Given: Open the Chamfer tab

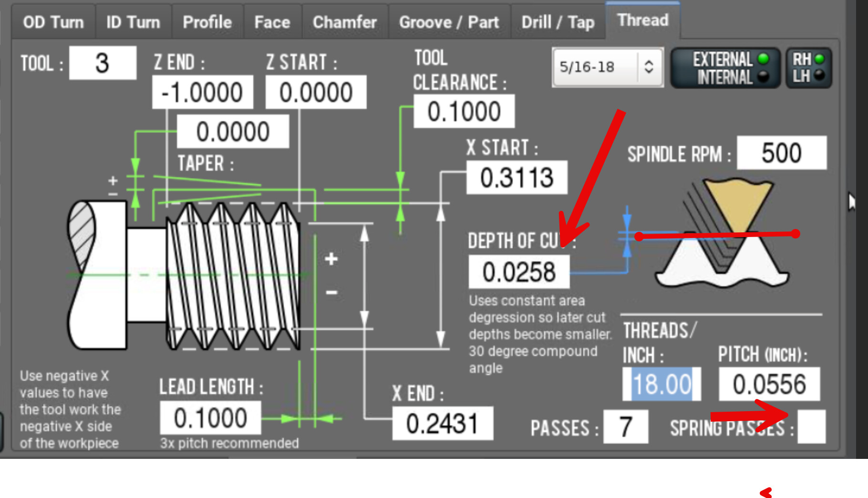Looking at the screenshot, I should (x=344, y=22).
